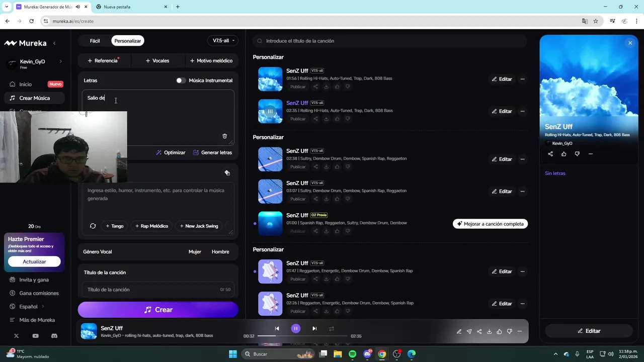Skip to previous track
The width and height of the screenshot is (644, 362).
click(277, 328)
